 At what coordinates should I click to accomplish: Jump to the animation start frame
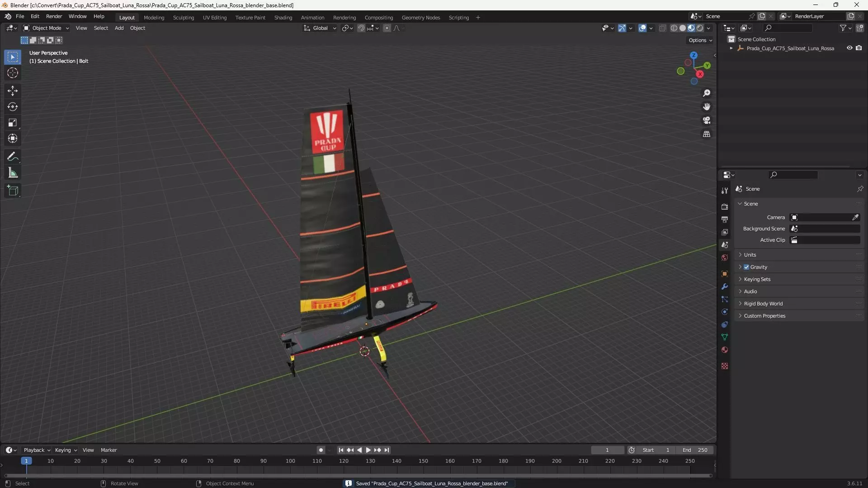(341, 450)
